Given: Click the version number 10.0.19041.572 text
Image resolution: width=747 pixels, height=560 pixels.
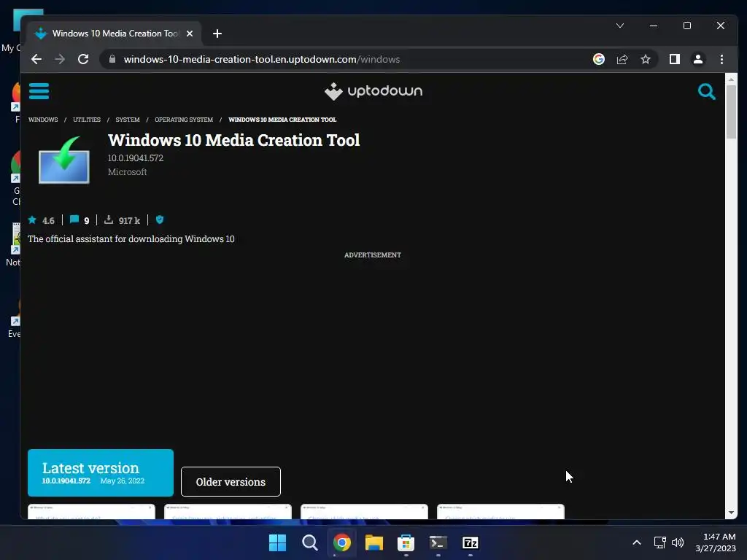Looking at the screenshot, I should point(135,158).
